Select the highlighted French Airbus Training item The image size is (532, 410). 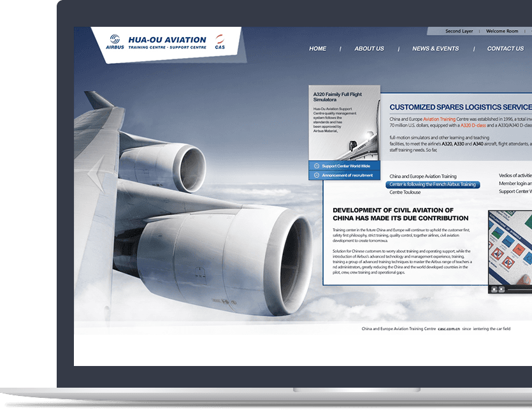coord(433,184)
